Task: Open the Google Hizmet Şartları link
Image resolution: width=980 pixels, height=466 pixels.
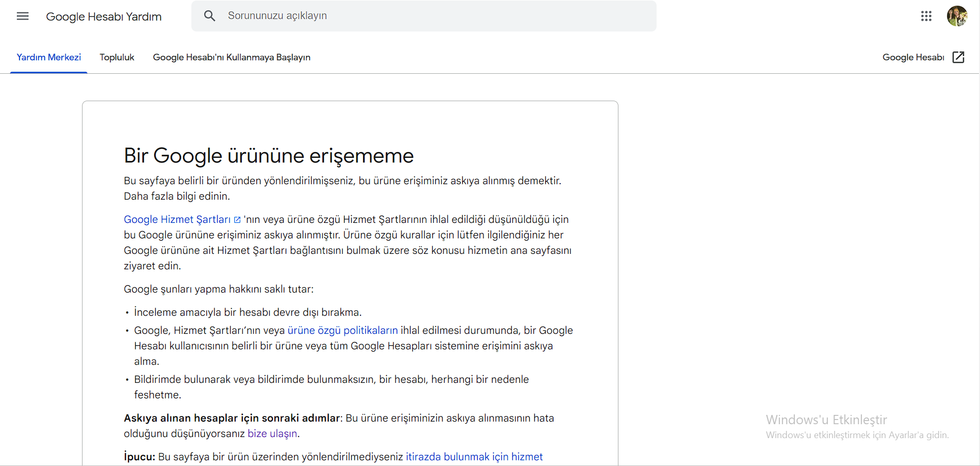Action: [x=177, y=219]
